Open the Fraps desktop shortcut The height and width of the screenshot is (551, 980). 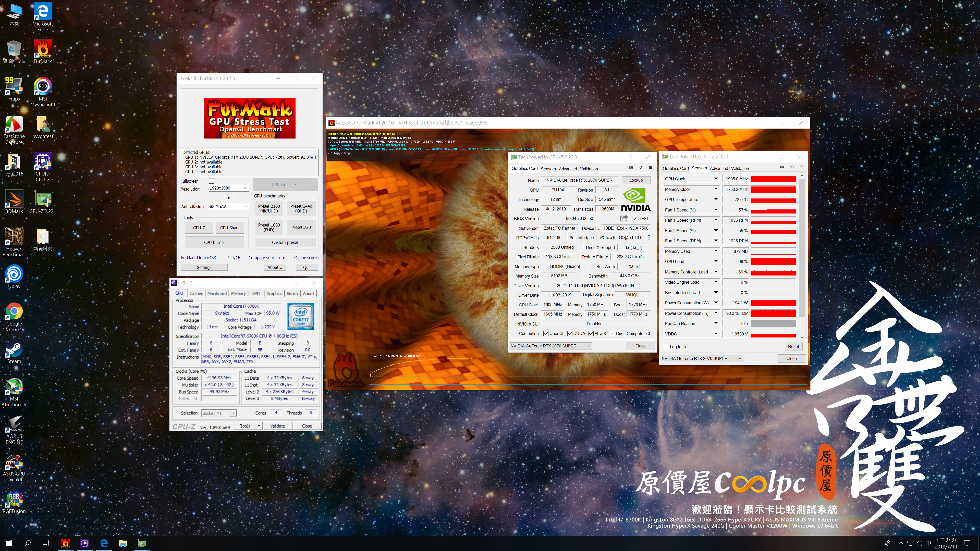click(14, 89)
